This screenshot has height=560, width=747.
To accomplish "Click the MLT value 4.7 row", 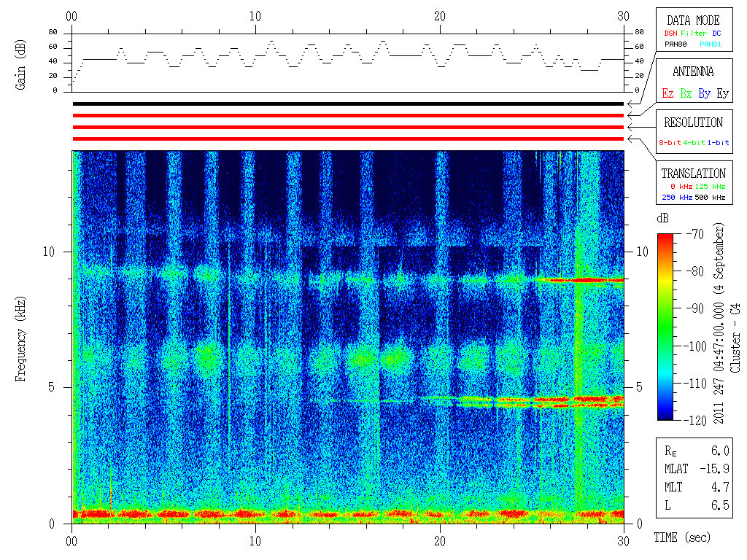I will tap(697, 487).
